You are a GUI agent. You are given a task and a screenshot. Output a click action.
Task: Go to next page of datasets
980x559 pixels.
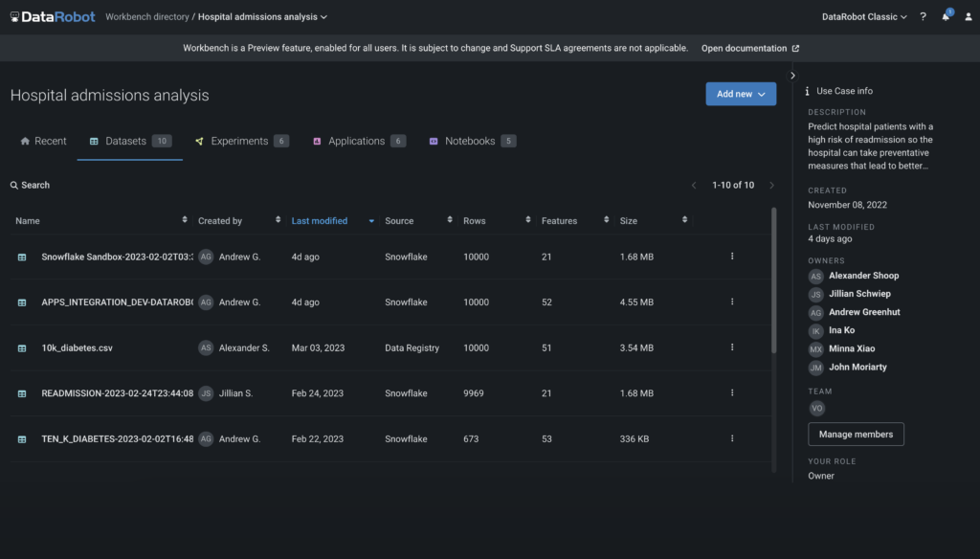(772, 185)
